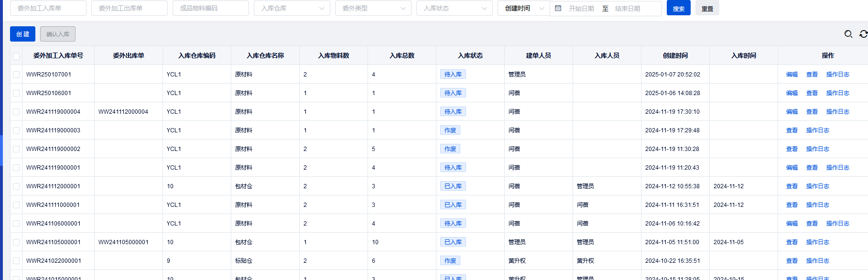Screen dimensions: 868x280
Task: Select checkbox for WWR241119000004
Action: (x=16, y=112)
